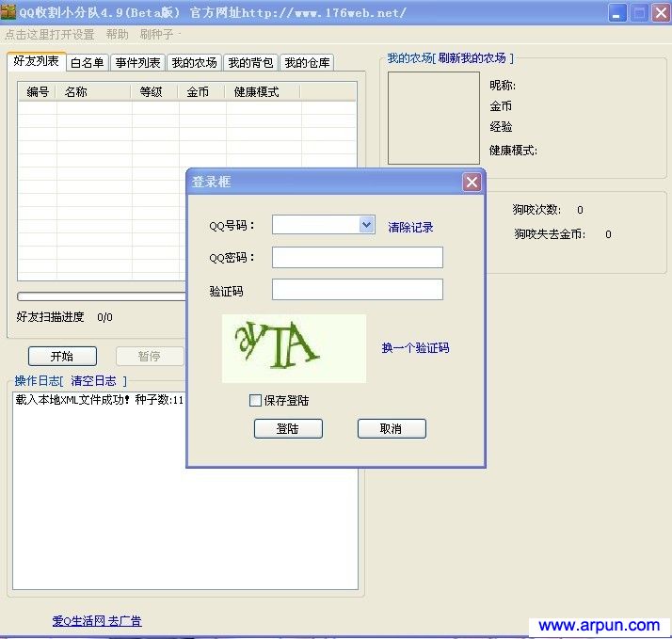Image resolution: width=672 pixels, height=639 pixels.
Task: Switch to the 我的农场 tab
Action: [194, 62]
